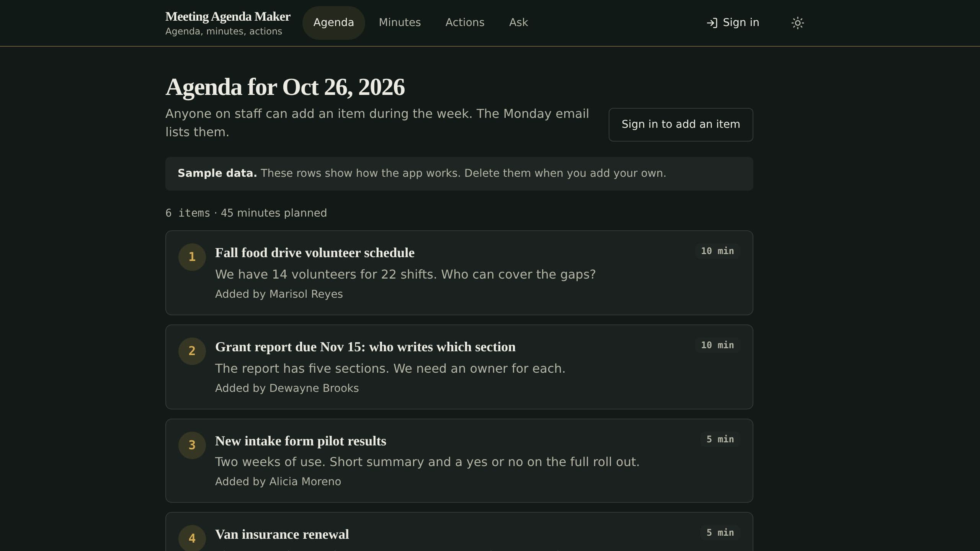
Task: Click 5 min badge on Van insurance item
Action: 720,533
